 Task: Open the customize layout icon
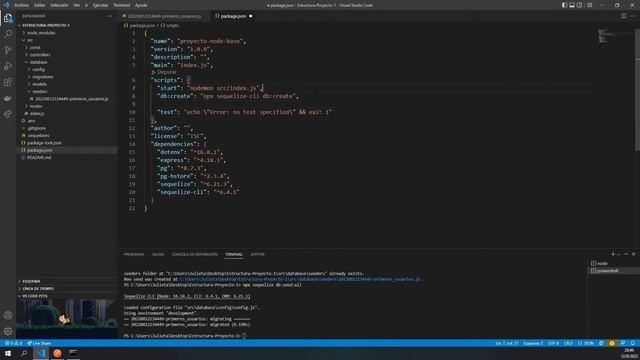point(589,5)
